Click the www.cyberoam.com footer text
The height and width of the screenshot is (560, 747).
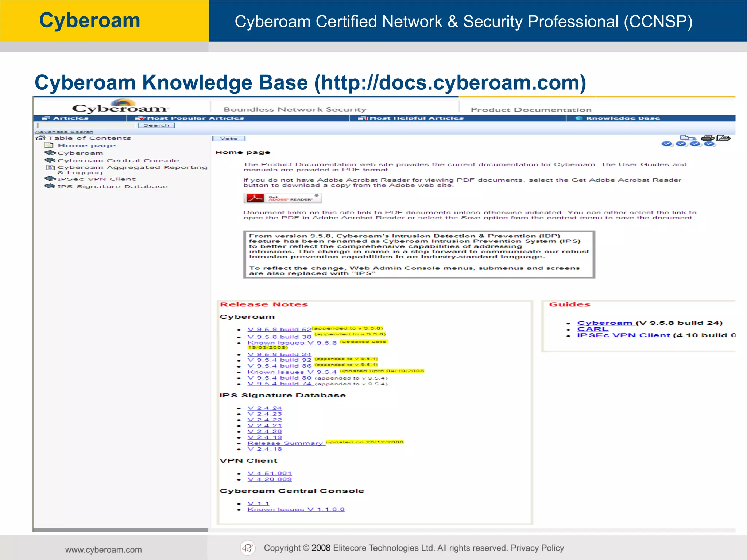(x=104, y=550)
